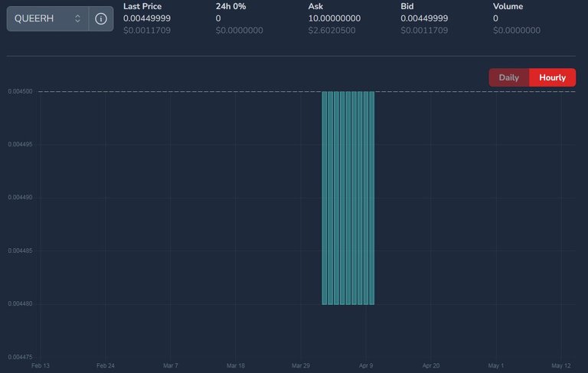
Task: Click the May 12 date label
Action: point(561,365)
